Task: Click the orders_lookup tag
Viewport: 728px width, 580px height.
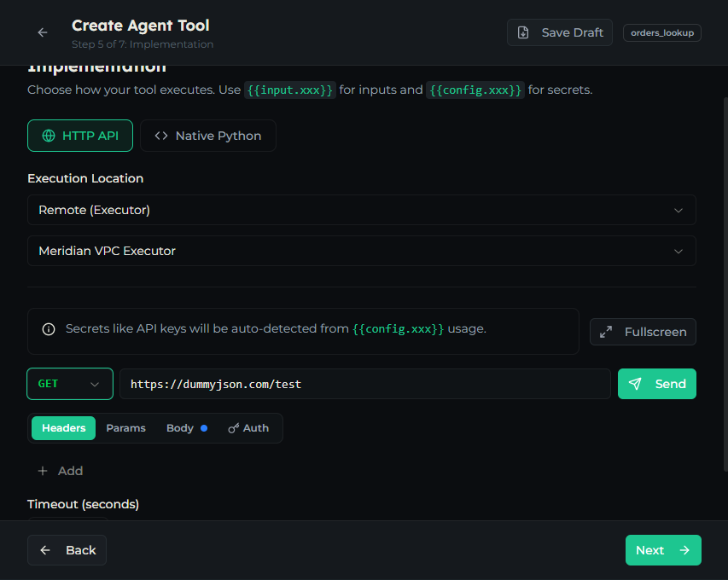Action: 661,33
